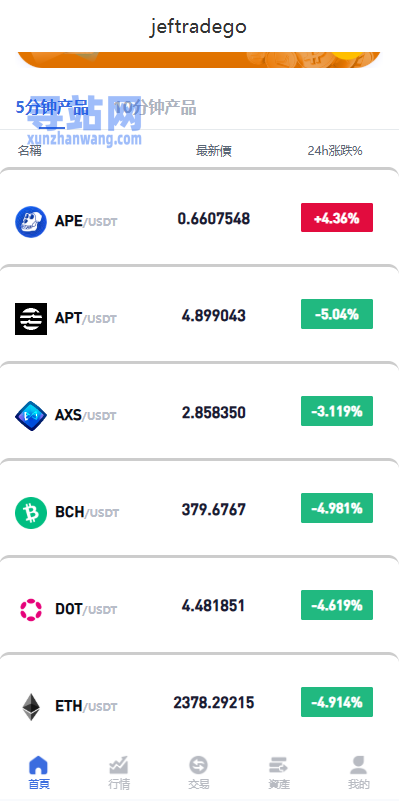The width and height of the screenshot is (399, 801).
Task: Switch to the 5分钟产品 tab
Action: tap(52, 108)
